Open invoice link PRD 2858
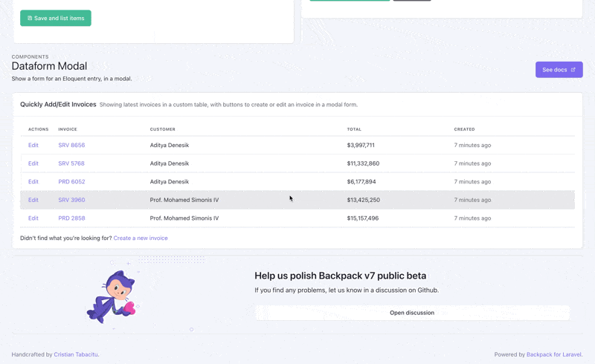 click(71, 218)
